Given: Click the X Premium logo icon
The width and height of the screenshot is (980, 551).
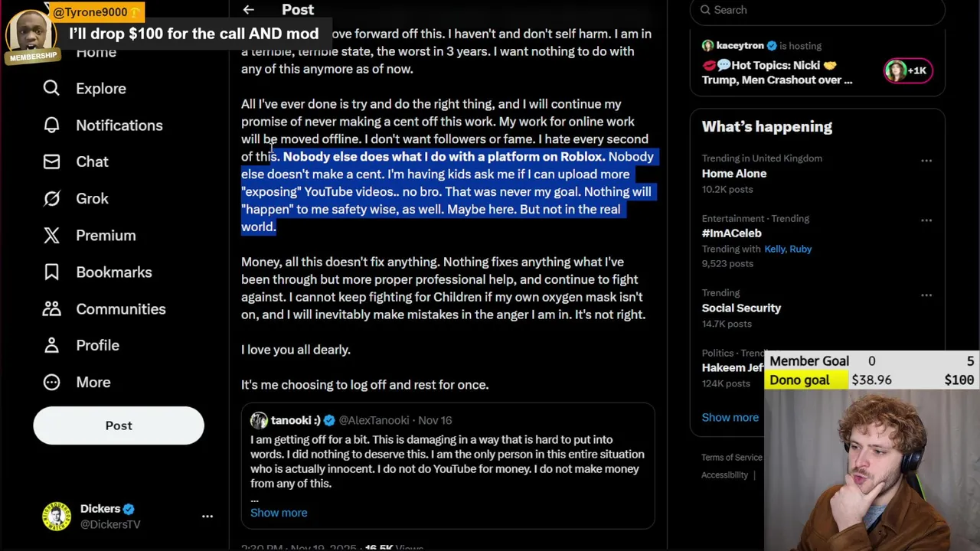Looking at the screenshot, I should pyautogui.click(x=51, y=236).
